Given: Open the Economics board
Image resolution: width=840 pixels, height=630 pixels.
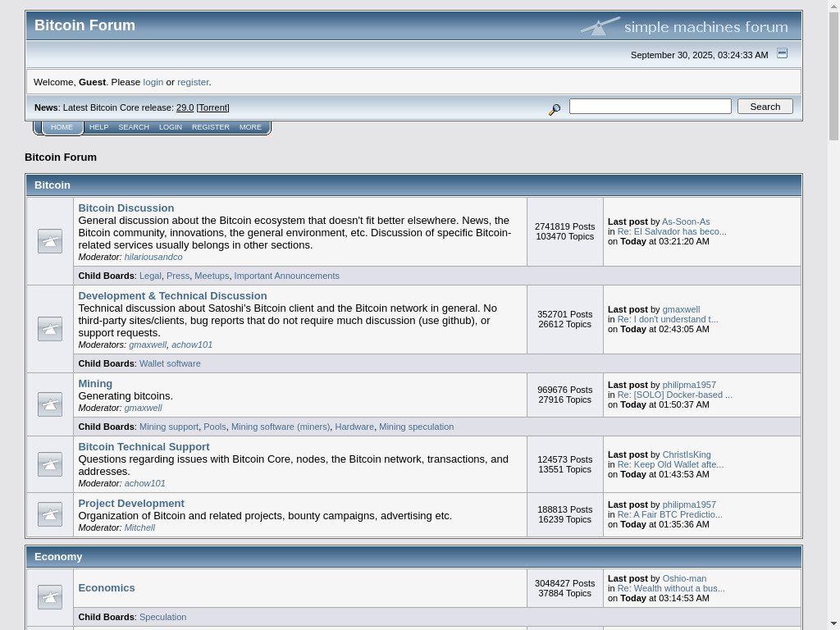Looking at the screenshot, I should (x=107, y=587).
